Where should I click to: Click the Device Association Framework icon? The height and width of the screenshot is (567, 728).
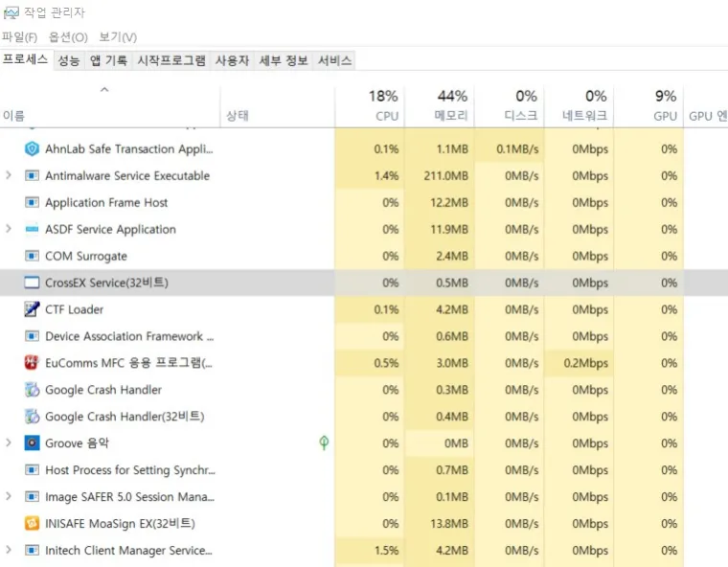[32, 336]
